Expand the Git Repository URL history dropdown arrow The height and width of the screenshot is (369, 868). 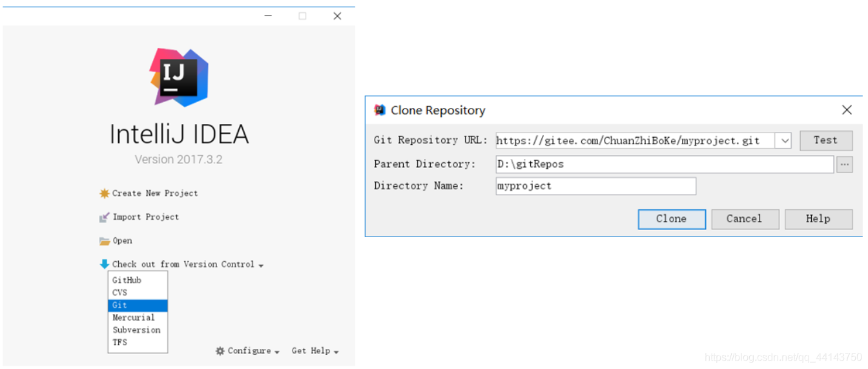(783, 140)
